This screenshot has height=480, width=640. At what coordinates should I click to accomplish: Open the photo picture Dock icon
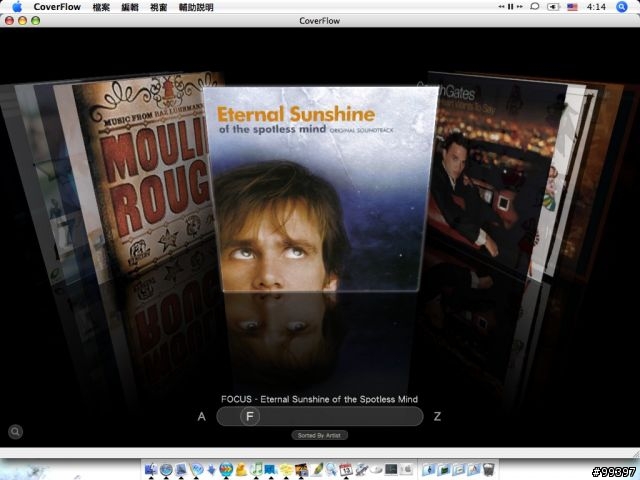click(301, 469)
